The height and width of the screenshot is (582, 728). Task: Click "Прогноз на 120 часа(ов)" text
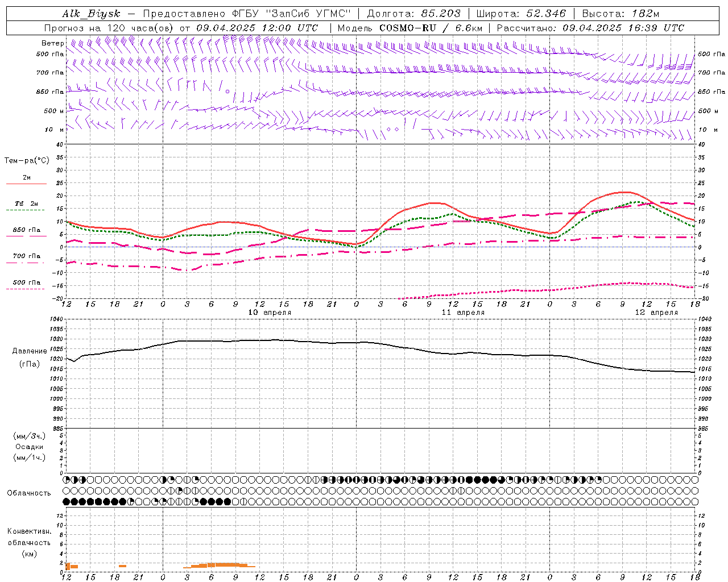(x=109, y=28)
